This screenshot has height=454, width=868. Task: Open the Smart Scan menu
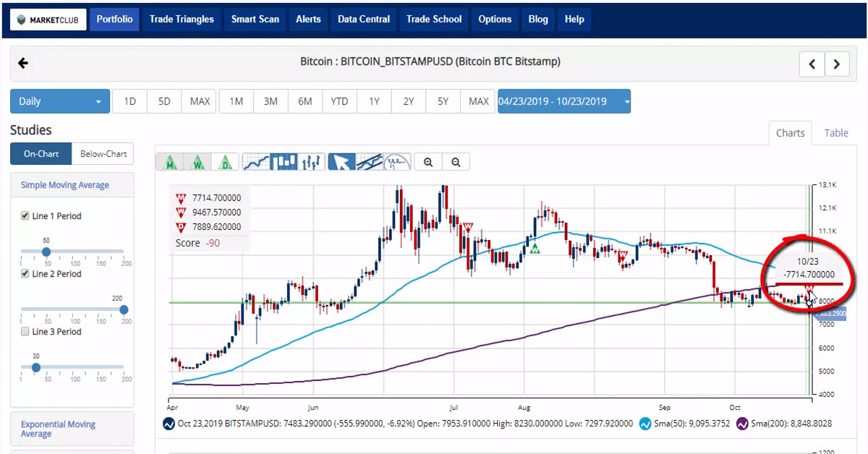click(255, 20)
